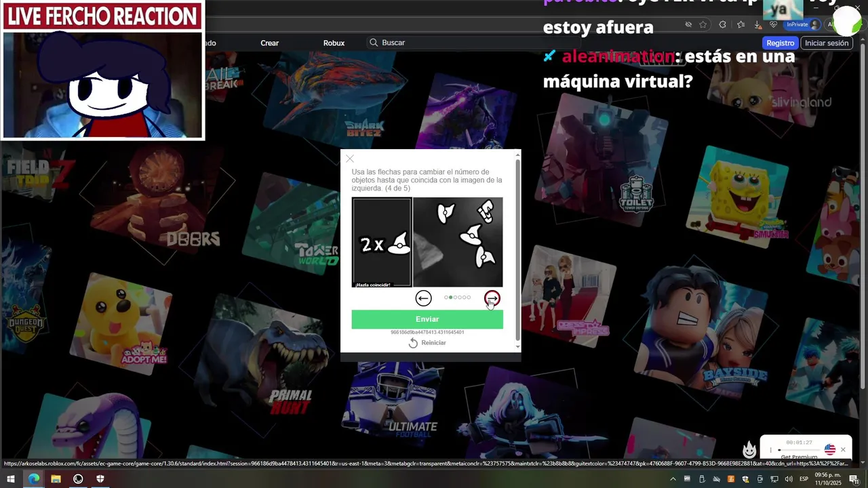The image size is (868, 488).
Task: Click the '2 x' reference image on the left
Action: 382,242
